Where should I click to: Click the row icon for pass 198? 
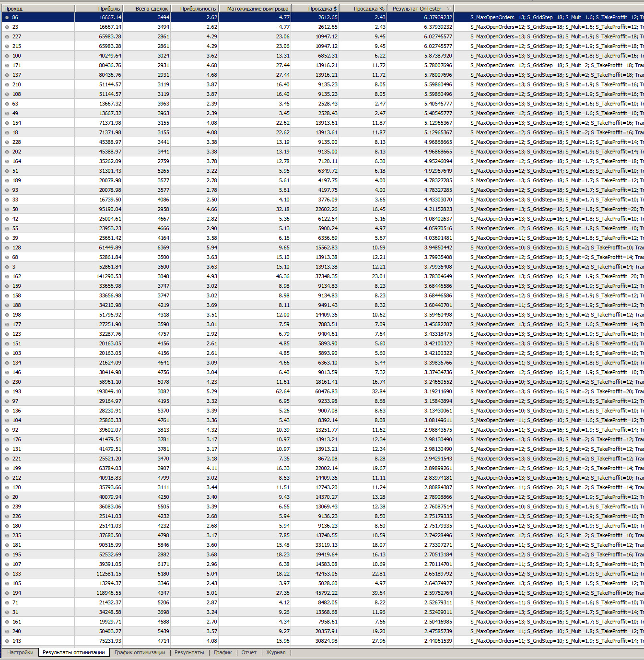[7, 315]
